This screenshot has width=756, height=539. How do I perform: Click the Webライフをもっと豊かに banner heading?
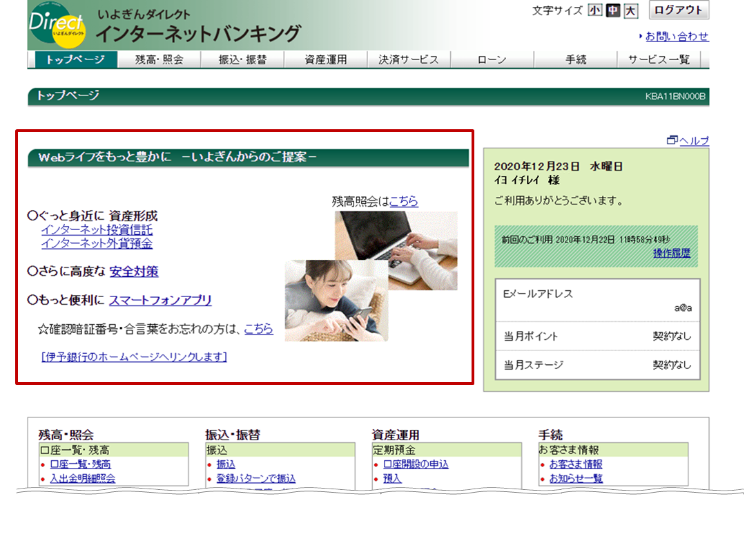pos(249,158)
